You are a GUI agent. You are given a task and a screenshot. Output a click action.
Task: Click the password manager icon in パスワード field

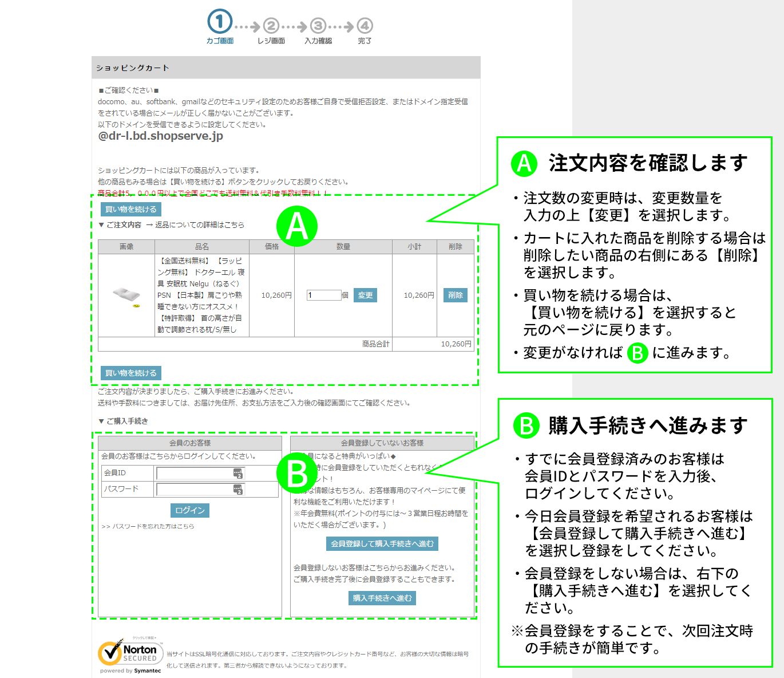pyautogui.click(x=238, y=489)
